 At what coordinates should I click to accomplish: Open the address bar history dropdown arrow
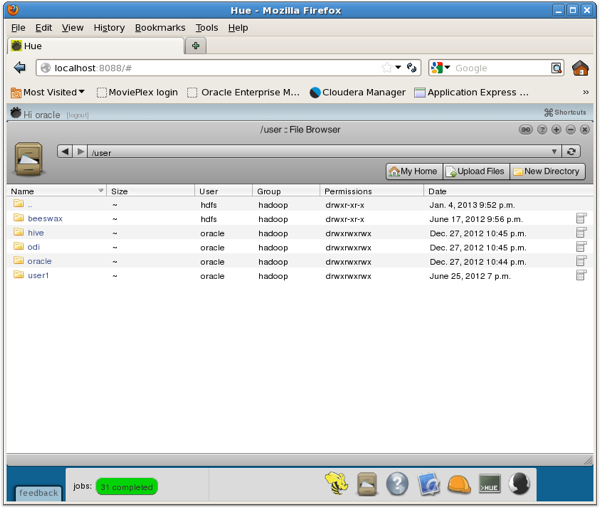(398, 68)
